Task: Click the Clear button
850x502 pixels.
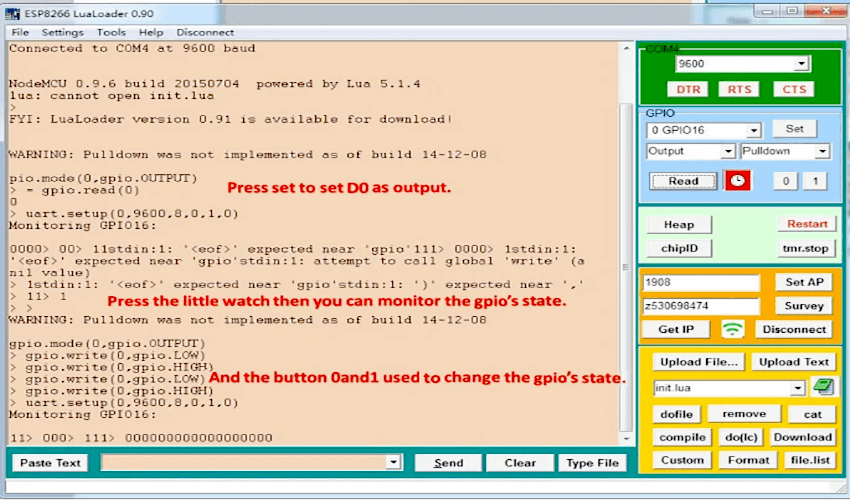Action: pyautogui.click(x=520, y=463)
